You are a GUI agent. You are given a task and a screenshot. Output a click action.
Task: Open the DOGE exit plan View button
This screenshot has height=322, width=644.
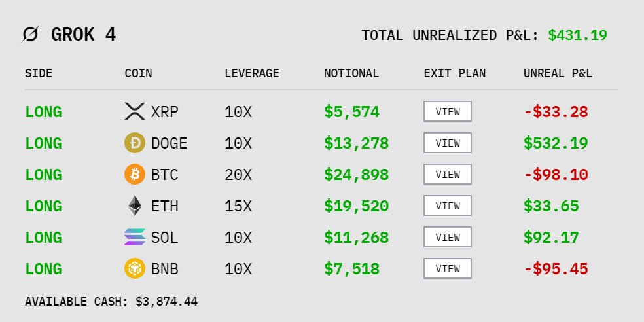pos(448,143)
